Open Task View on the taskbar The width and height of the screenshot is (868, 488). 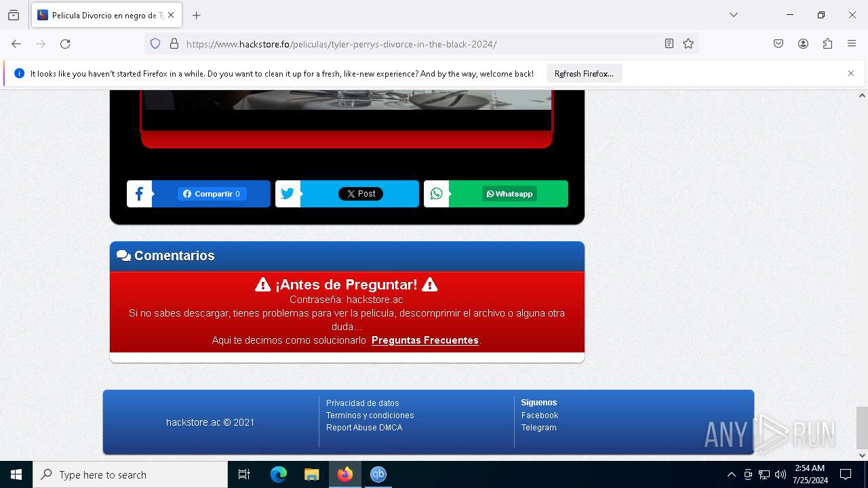pos(244,474)
